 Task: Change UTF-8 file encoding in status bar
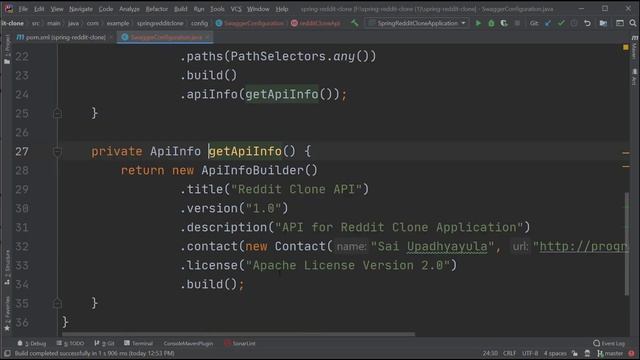(530, 353)
